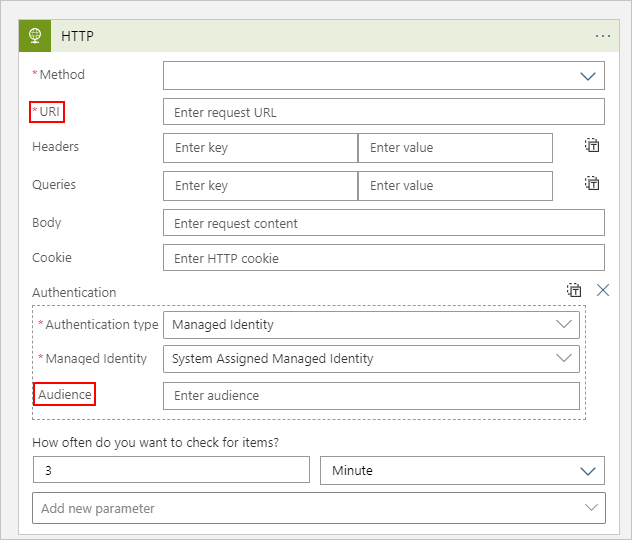Click the Body label
632x540 pixels.
coord(47,222)
